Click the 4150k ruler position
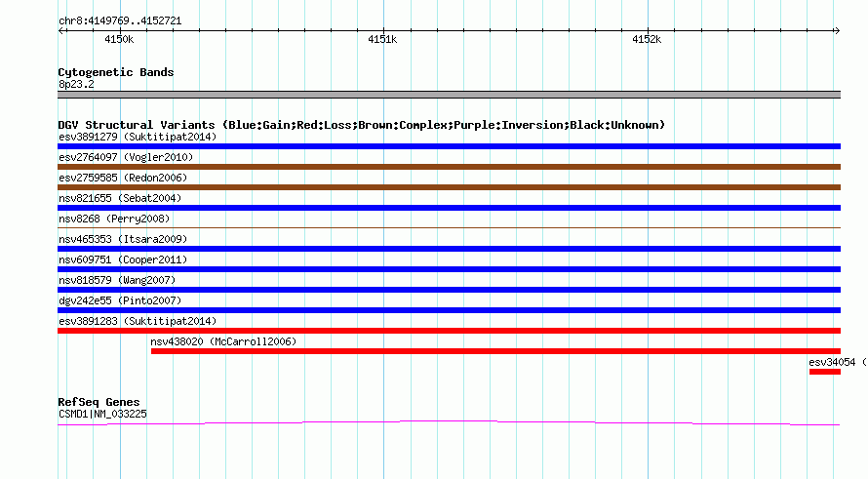 tap(119, 39)
